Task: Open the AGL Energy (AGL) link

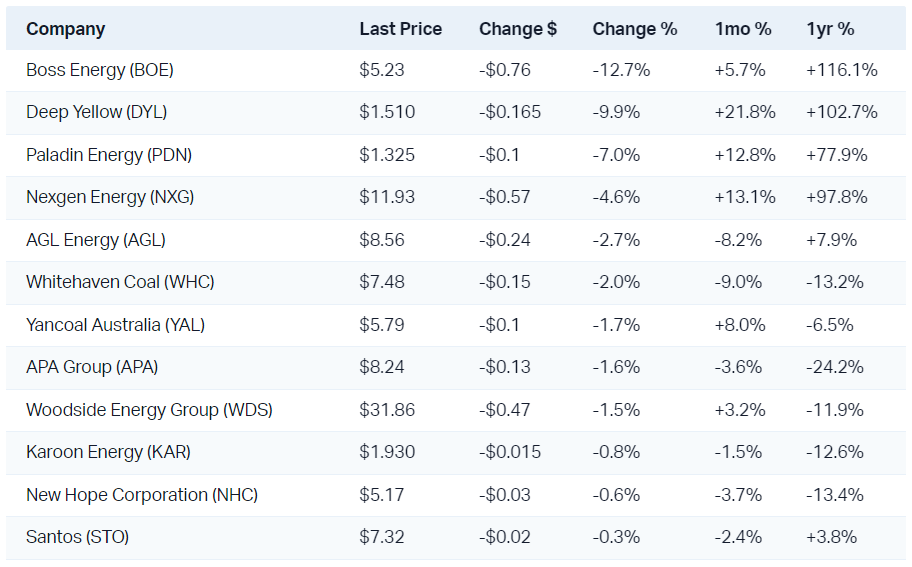Action: pyautogui.click(x=96, y=240)
